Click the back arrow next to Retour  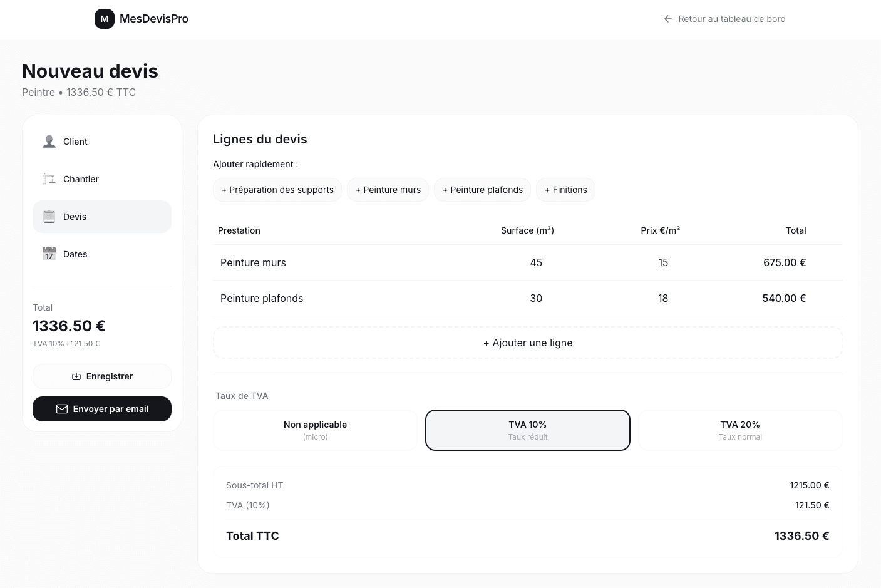pos(667,19)
